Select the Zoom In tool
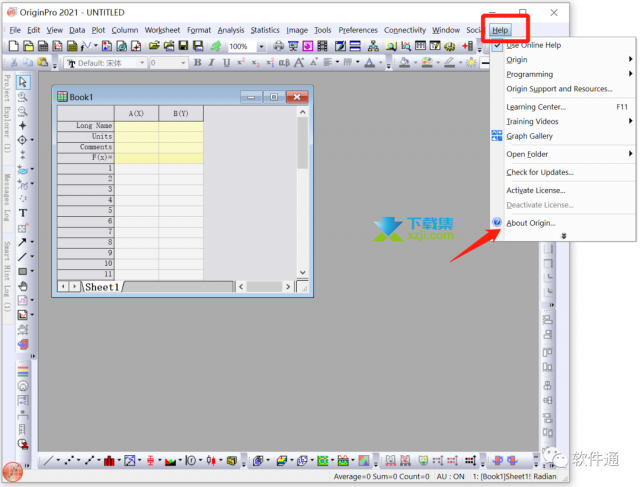Screen dimensions: 640x487 [23, 97]
